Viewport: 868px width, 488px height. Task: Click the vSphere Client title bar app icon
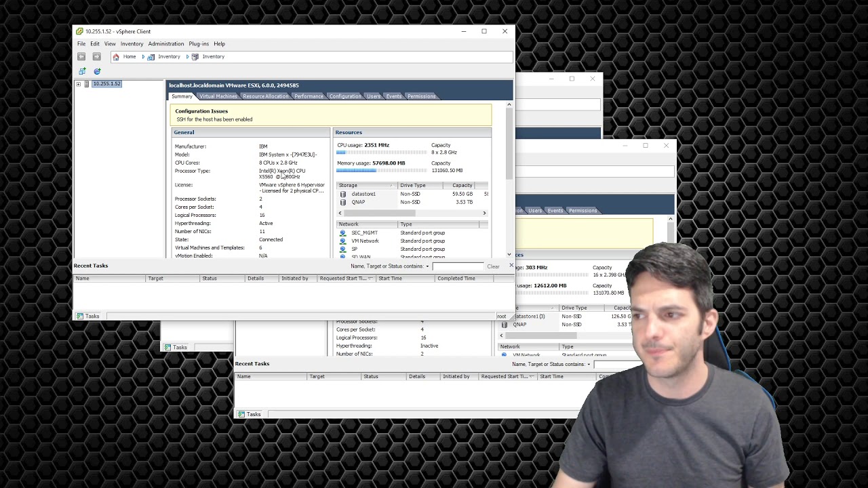pos(80,31)
